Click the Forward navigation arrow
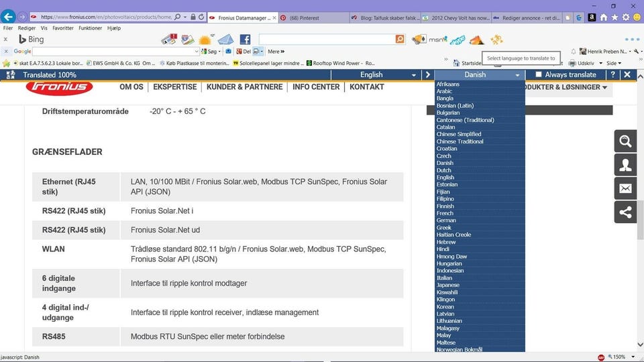The height and width of the screenshot is (362, 644). pos(22,17)
